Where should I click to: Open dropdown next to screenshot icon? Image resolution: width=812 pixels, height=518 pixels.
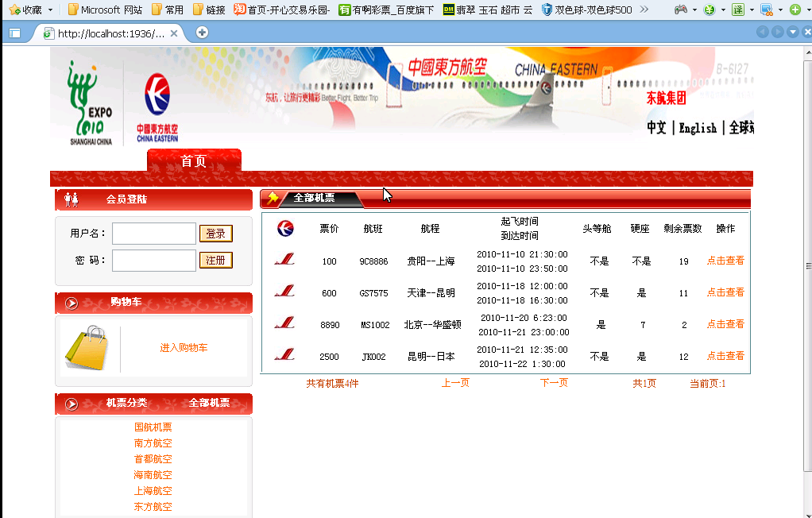click(x=780, y=10)
